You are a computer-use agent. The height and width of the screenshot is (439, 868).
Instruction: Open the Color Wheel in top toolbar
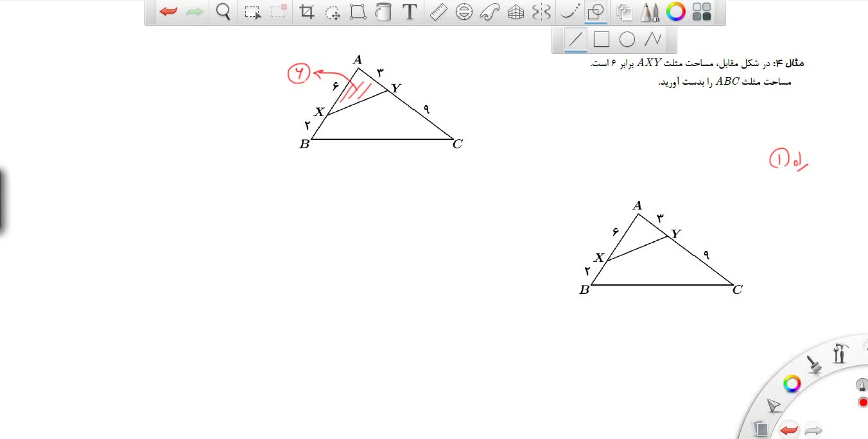675,12
